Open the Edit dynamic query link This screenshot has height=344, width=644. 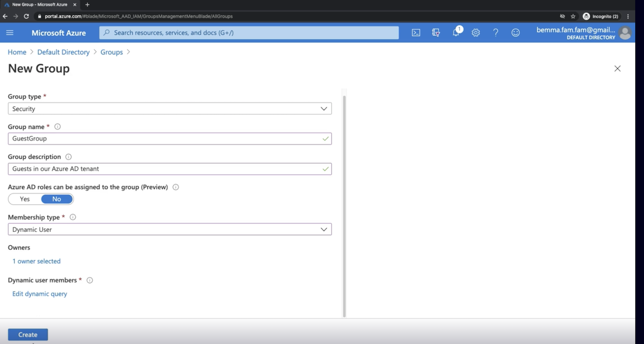(x=40, y=294)
